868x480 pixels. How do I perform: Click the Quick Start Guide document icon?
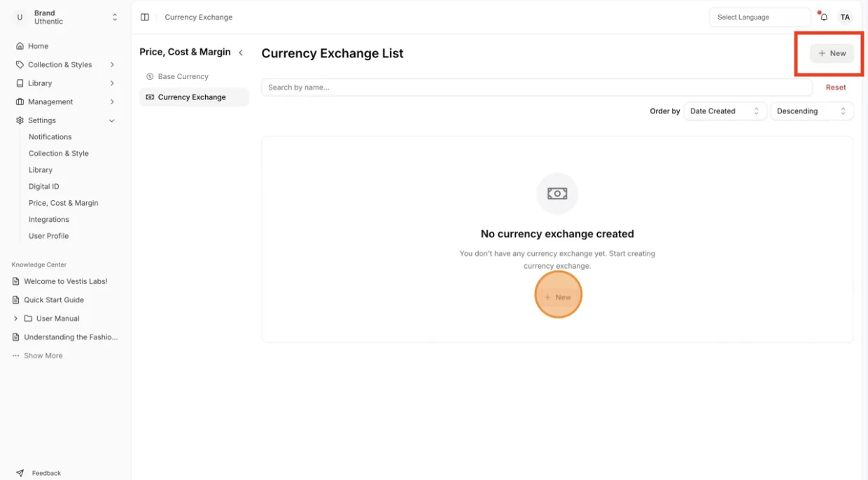coord(16,299)
